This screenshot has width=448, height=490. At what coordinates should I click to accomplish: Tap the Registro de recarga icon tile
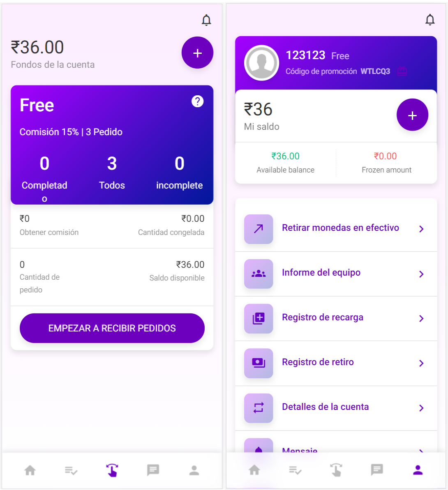(x=259, y=318)
